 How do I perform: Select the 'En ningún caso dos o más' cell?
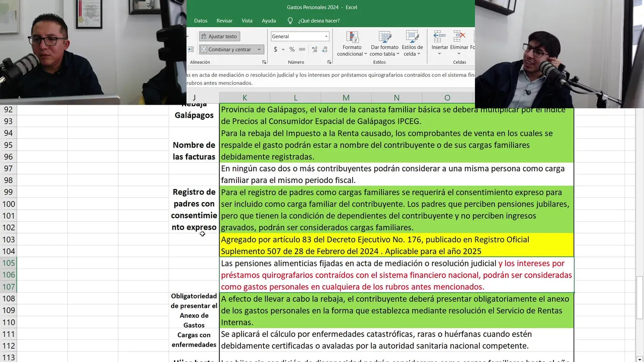pos(396,174)
